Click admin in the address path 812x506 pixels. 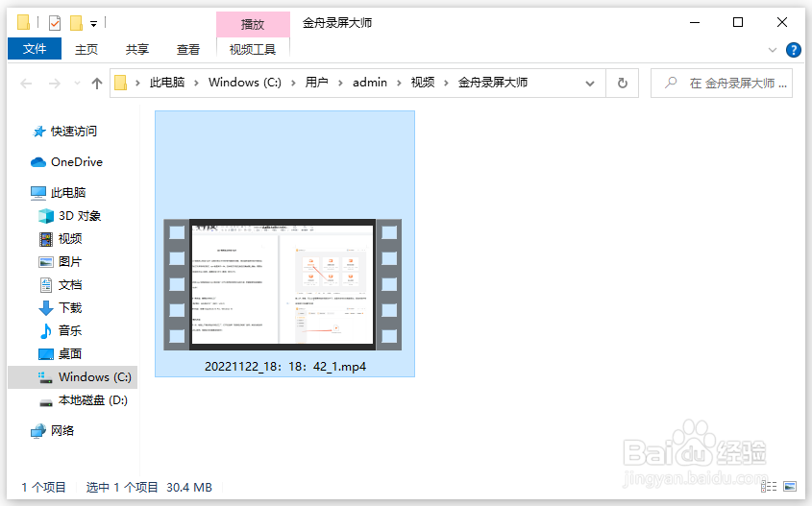[370, 83]
